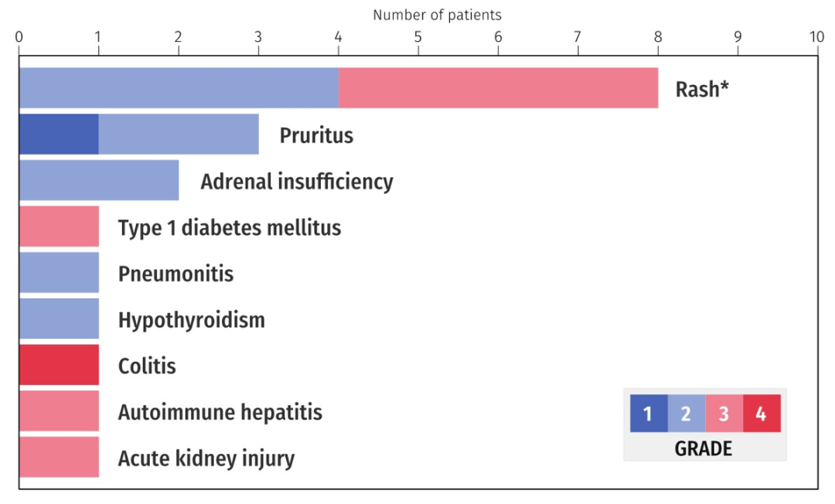Select the Hypothyroidism bar
This screenshot has width=835, height=504.
click(x=59, y=318)
